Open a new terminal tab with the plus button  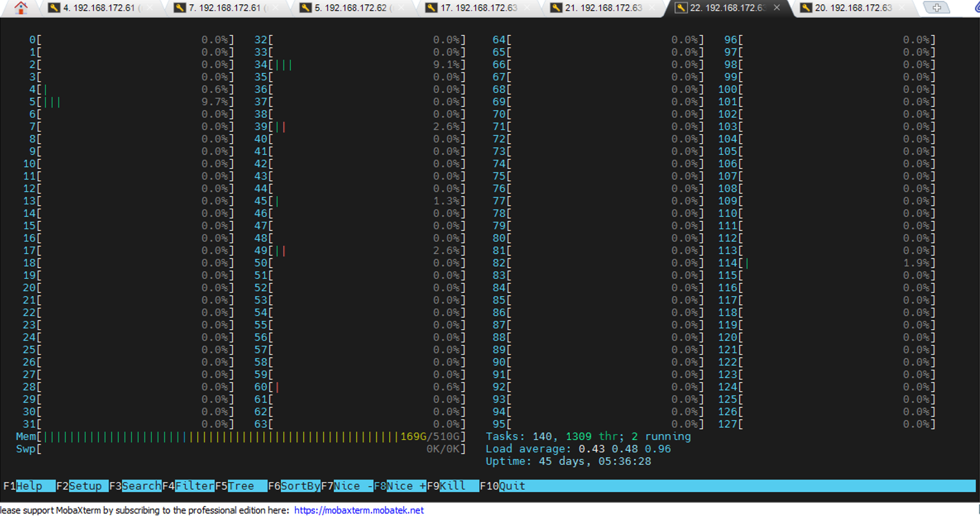pos(936,8)
